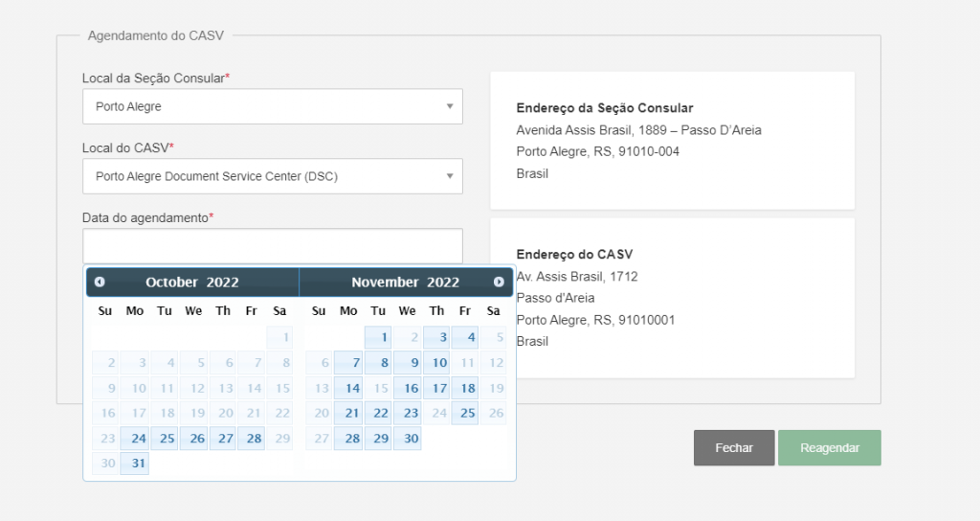
Task: Go to next month in calendar
Action: coord(499,282)
